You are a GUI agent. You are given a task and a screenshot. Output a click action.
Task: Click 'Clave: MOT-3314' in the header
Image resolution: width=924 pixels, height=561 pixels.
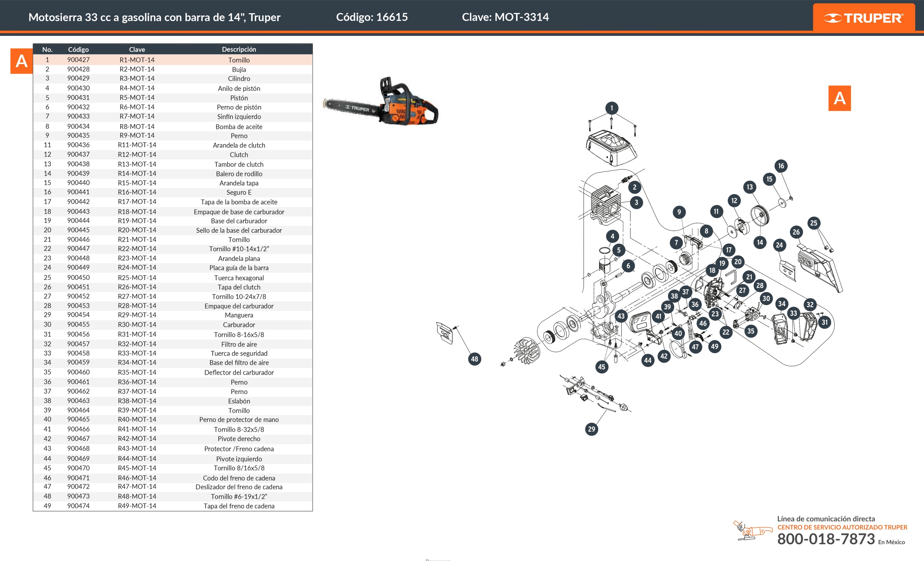505,17
